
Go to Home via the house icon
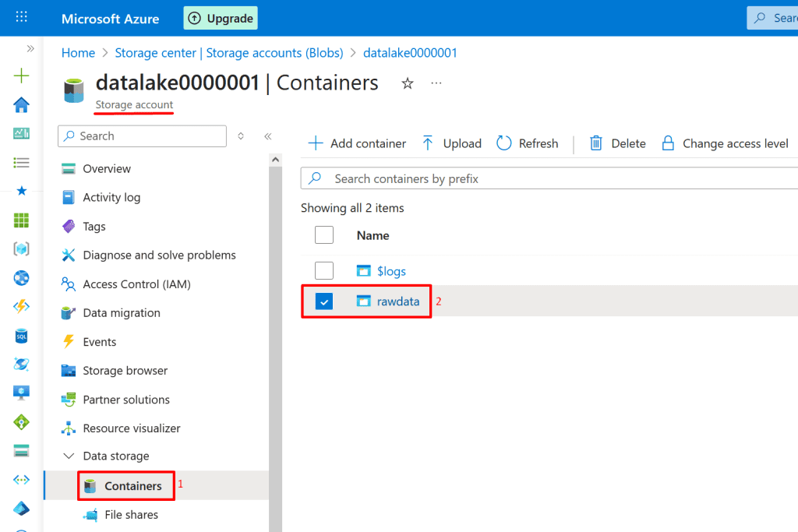pyautogui.click(x=22, y=104)
